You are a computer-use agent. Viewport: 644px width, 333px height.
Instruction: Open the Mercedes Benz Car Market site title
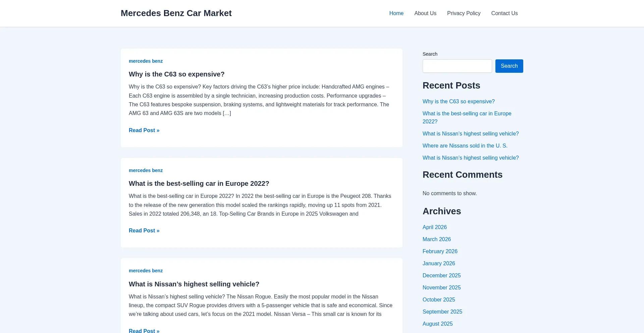(x=176, y=13)
